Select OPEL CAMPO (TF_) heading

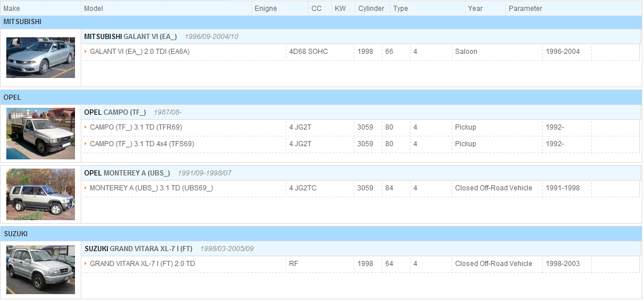pyautogui.click(x=115, y=112)
